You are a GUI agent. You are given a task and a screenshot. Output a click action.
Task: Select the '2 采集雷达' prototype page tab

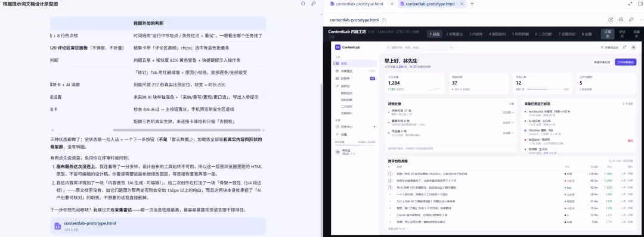[x=455, y=34]
